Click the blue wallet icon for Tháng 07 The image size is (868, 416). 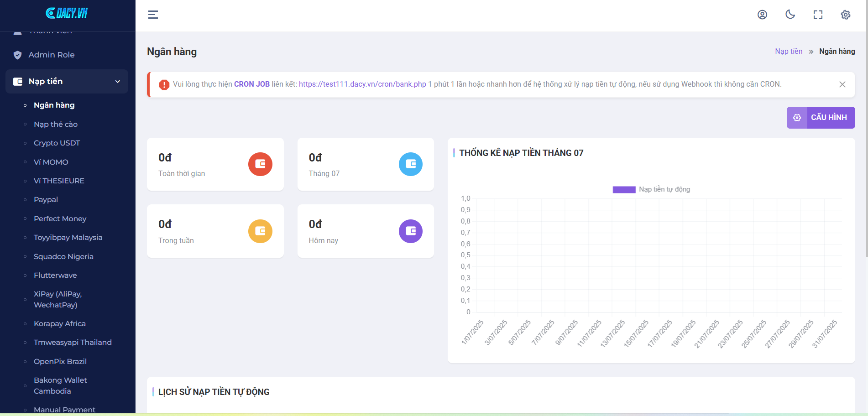[x=411, y=164]
